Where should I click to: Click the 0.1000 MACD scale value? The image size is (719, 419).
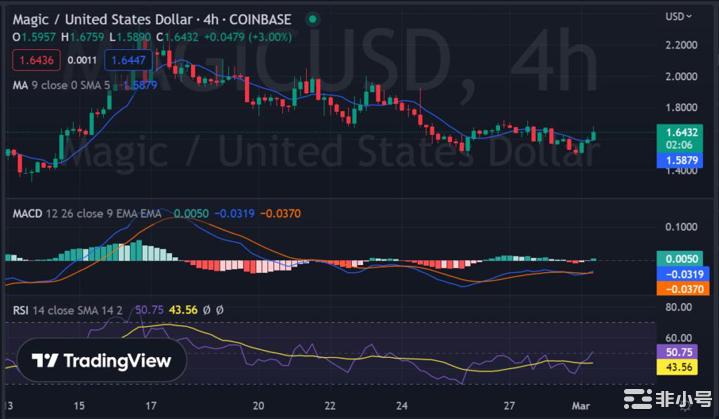[681, 227]
